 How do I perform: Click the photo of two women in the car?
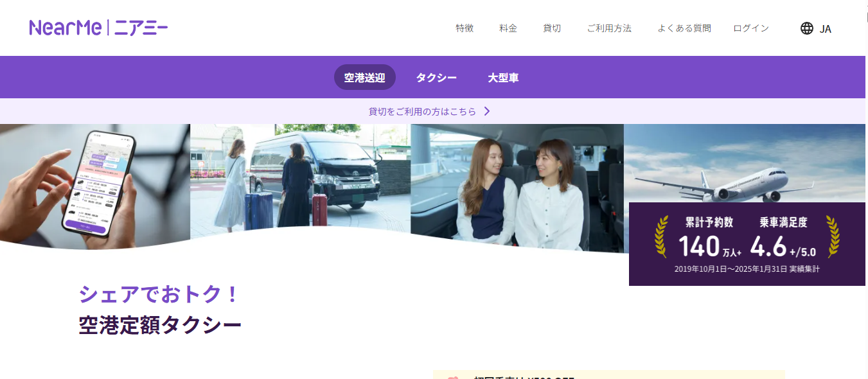[x=517, y=186]
